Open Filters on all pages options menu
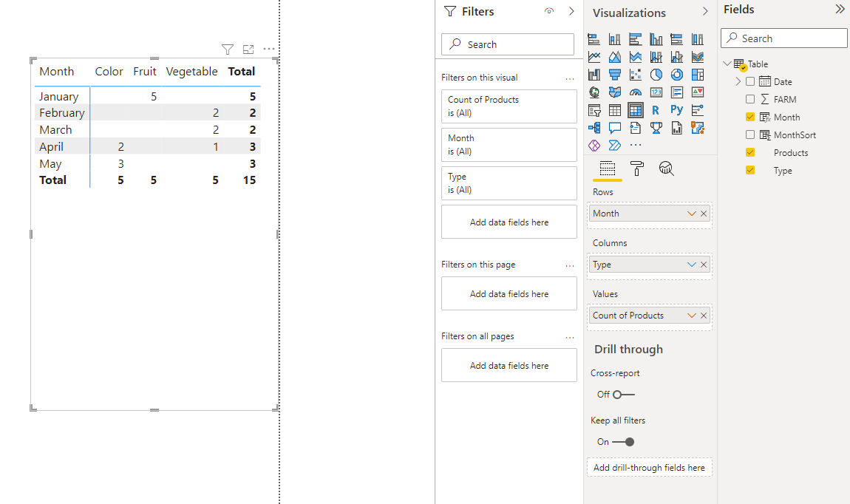Image resolution: width=850 pixels, height=504 pixels. coord(570,337)
